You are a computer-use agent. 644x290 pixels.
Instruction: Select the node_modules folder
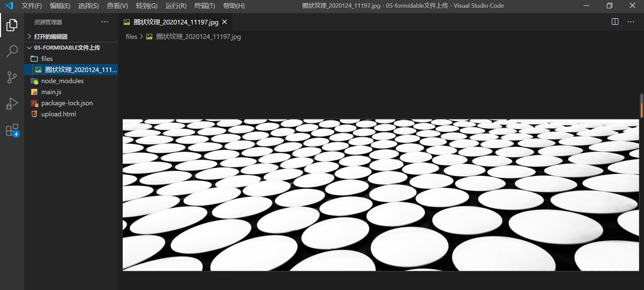71,81
